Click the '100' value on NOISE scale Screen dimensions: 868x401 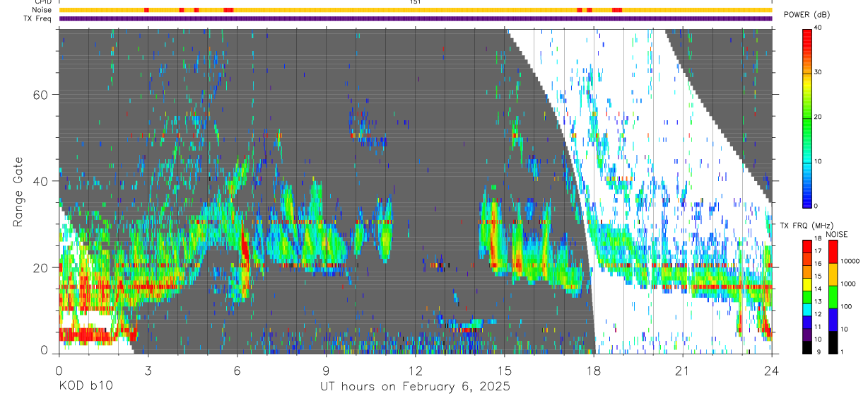point(845,306)
